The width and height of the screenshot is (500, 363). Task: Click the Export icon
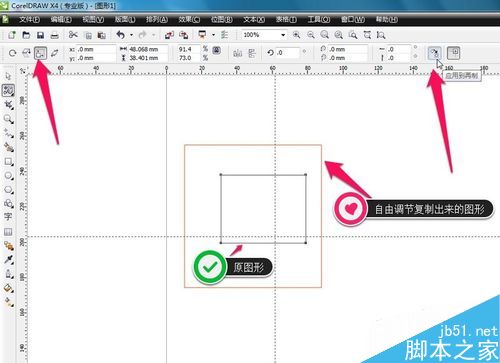tap(184, 35)
